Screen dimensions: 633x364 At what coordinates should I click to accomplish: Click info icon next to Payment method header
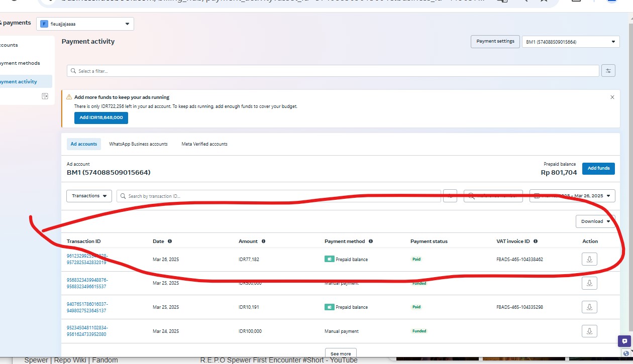371,241
